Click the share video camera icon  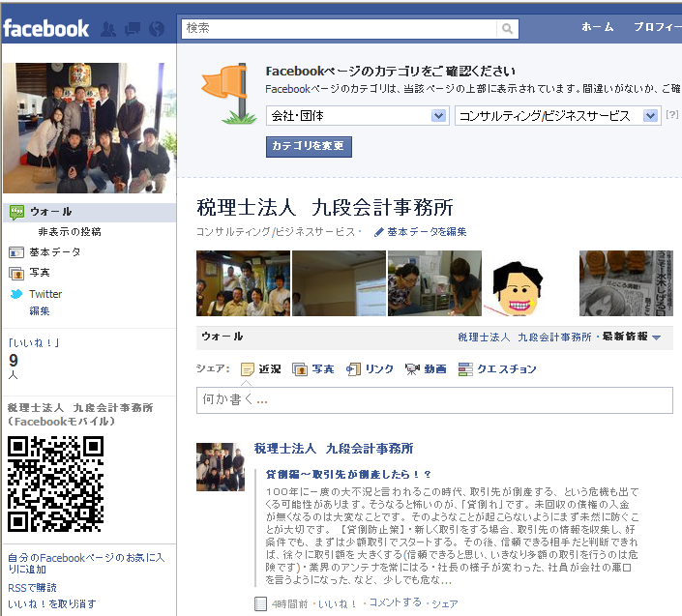(412, 369)
